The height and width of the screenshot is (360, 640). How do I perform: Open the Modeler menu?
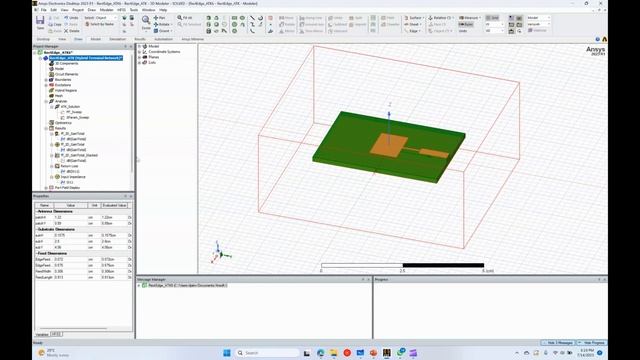tap(107, 10)
